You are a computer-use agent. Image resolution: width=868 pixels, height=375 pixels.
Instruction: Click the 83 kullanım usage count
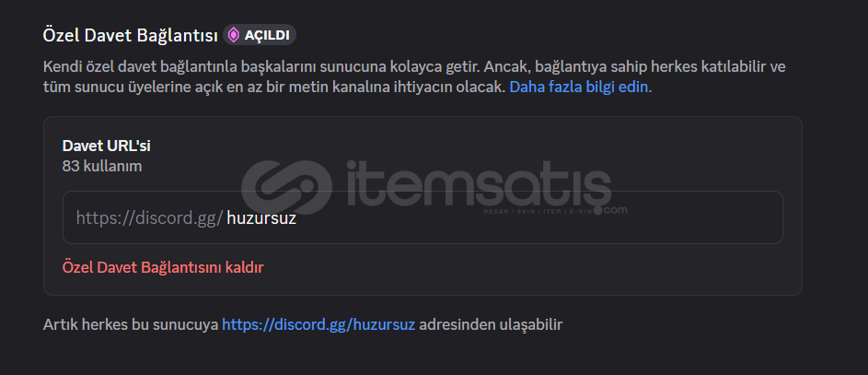coord(102,166)
